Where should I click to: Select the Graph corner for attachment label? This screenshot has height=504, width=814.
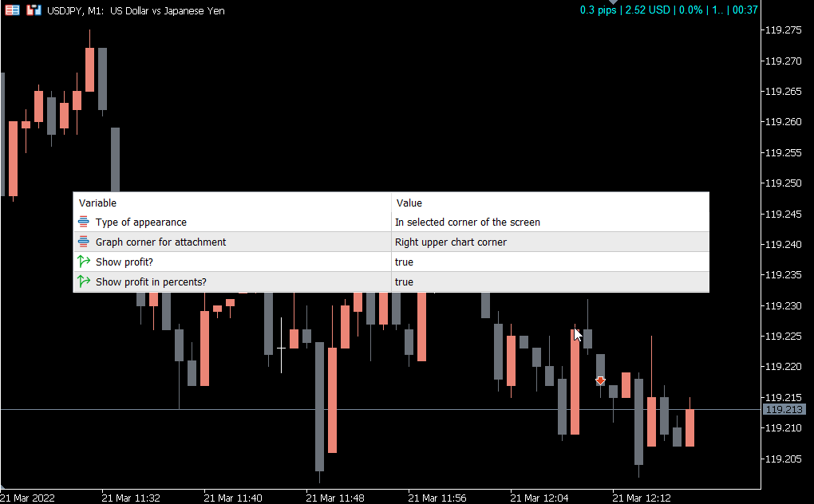160,242
